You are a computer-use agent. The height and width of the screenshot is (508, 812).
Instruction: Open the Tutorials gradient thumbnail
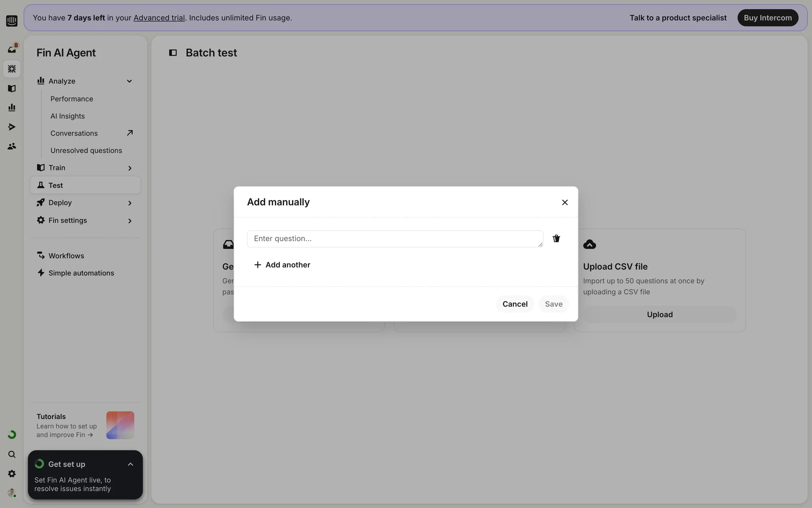(x=120, y=425)
